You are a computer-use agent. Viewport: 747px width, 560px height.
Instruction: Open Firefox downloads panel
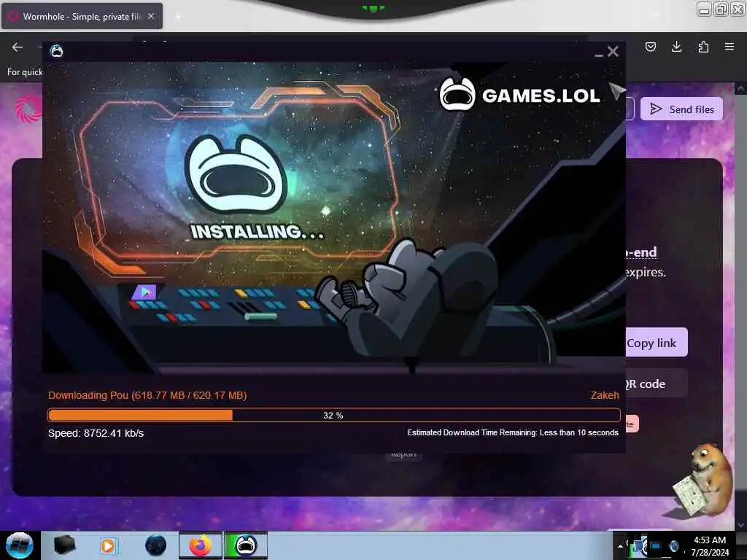click(x=676, y=47)
